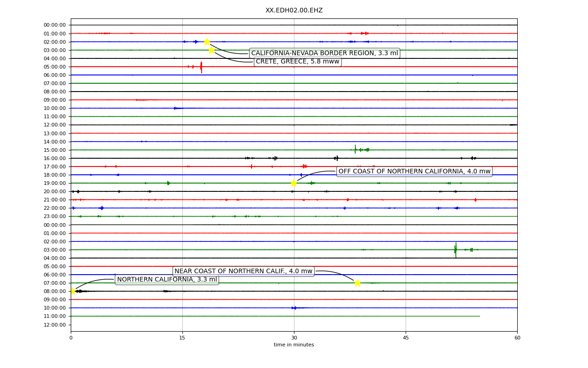Click the end of the 11:00:00 green trace
588x368 pixels.
click(480, 316)
